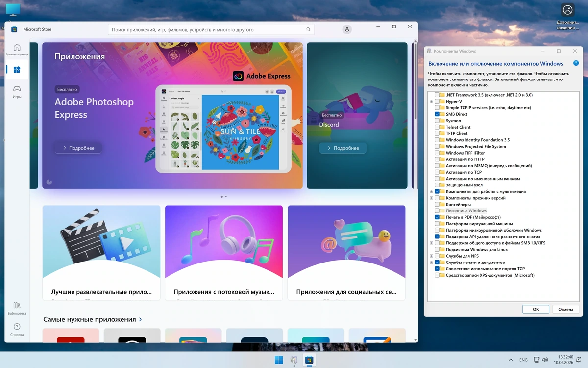Open the Самые нужные приложения heading link

(x=90, y=319)
